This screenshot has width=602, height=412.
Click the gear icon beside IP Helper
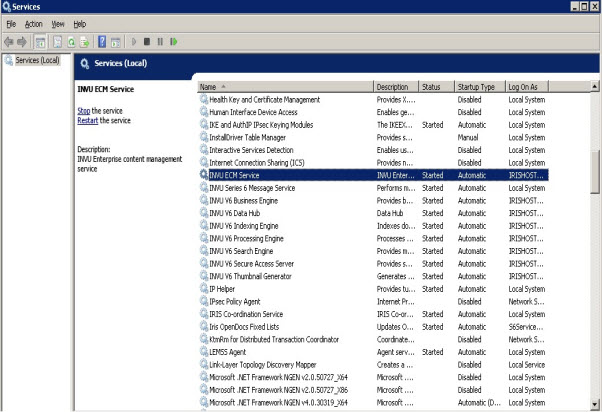[x=204, y=288]
